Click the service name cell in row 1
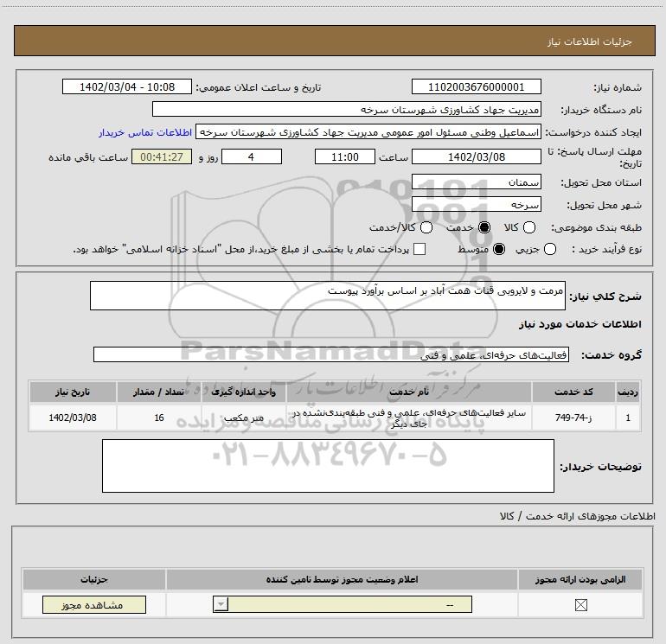Image resolution: width=666 pixels, height=644 pixels. tap(409, 418)
